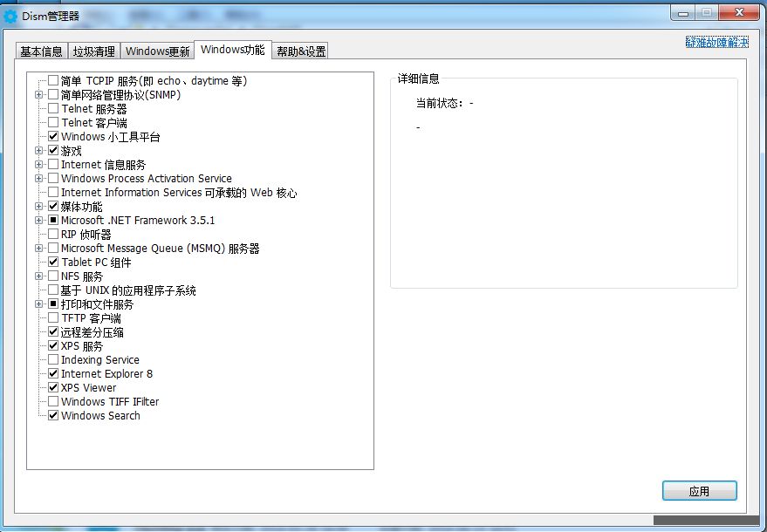This screenshot has width=767, height=532.
Task: Enable Windows TIFF IFilter checkbox
Action: tap(53, 401)
